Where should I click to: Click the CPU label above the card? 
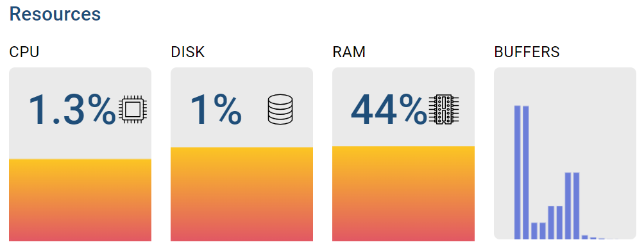point(24,52)
